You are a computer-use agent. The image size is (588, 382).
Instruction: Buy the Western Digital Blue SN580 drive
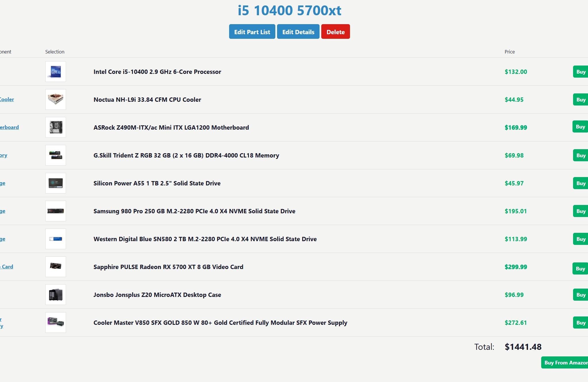point(581,239)
